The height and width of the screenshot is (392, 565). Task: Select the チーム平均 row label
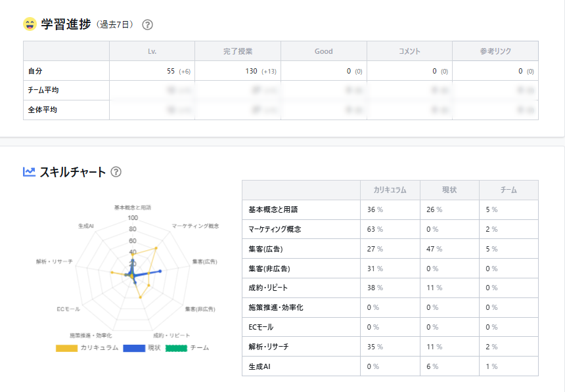click(43, 90)
